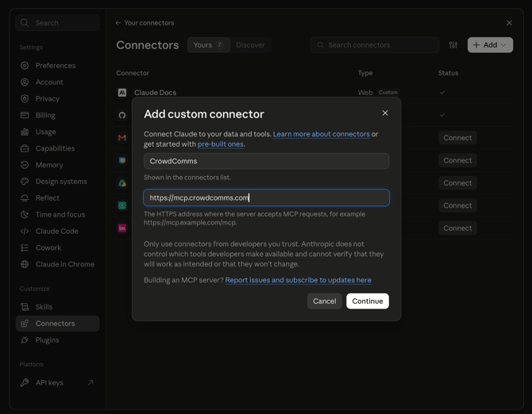The height and width of the screenshot is (414, 532).
Task: Click the Plugins plug icon
Action: click(25, 340)
